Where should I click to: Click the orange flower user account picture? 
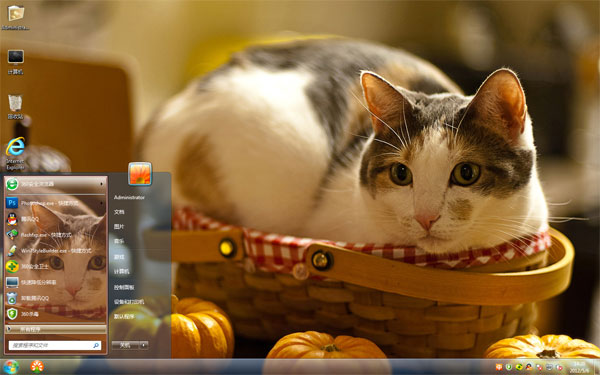coord(140,174)
